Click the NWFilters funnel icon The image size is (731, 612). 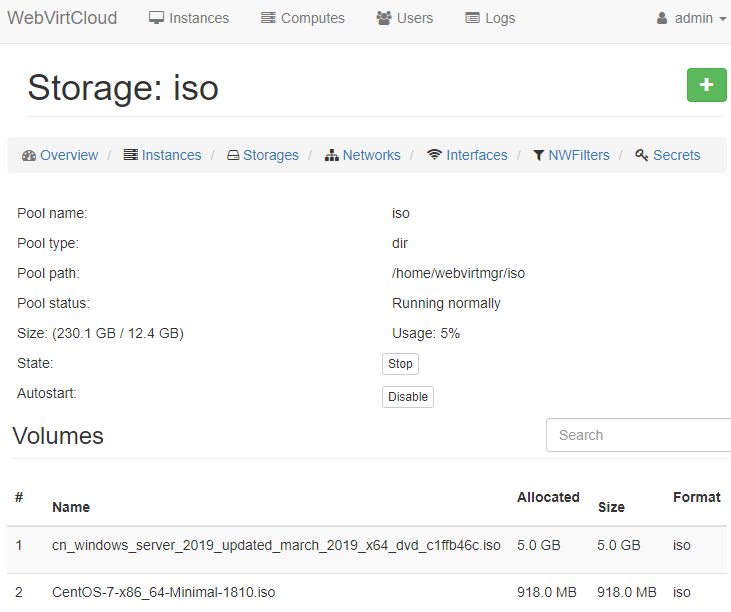[x=538, y=155]
